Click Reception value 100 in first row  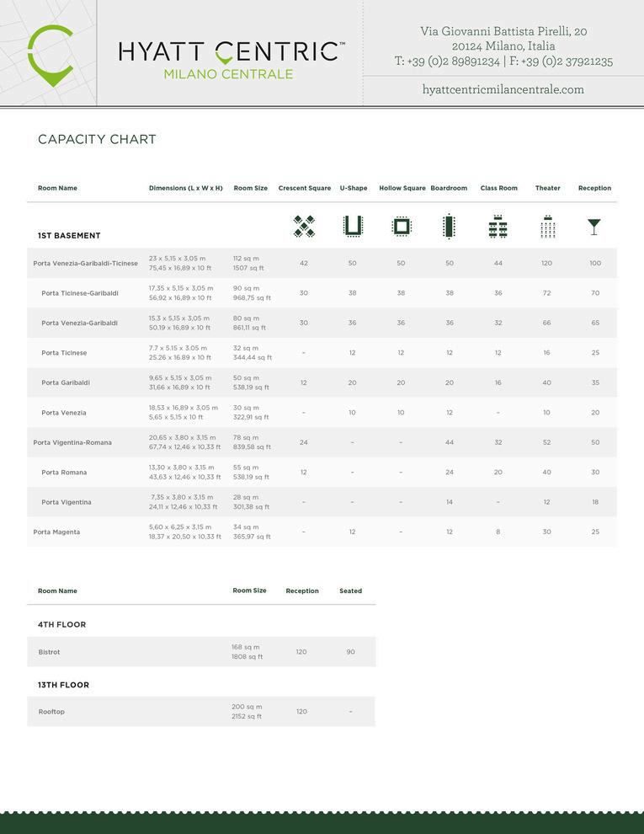coord(595,264)
